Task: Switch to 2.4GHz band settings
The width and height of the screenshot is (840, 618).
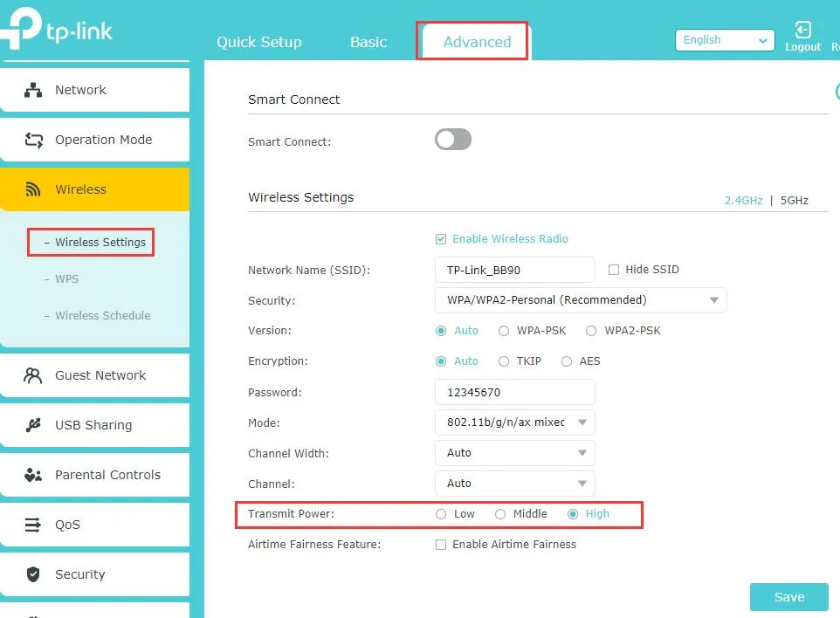Action: point(744,200)
